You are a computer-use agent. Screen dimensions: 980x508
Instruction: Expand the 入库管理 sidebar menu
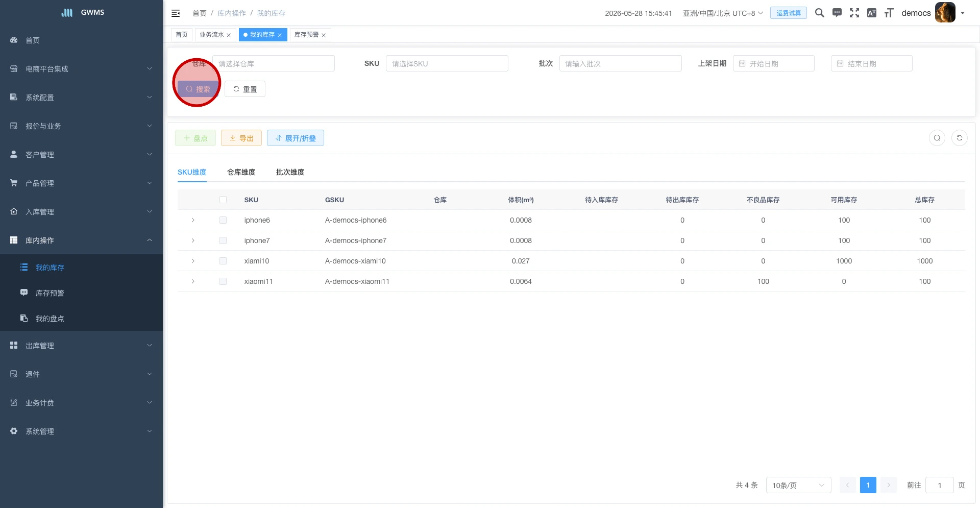82,211
